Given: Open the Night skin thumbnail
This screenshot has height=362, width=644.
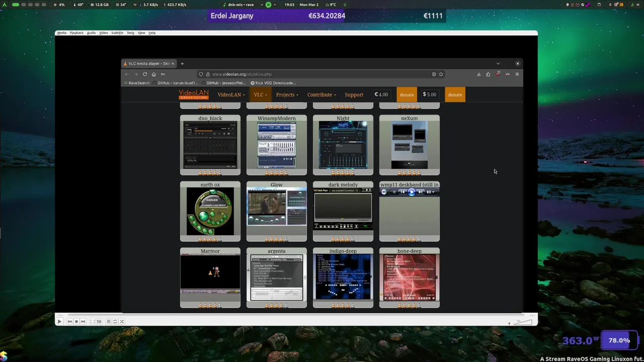Looking at the screenshot, I should point(343,145).
